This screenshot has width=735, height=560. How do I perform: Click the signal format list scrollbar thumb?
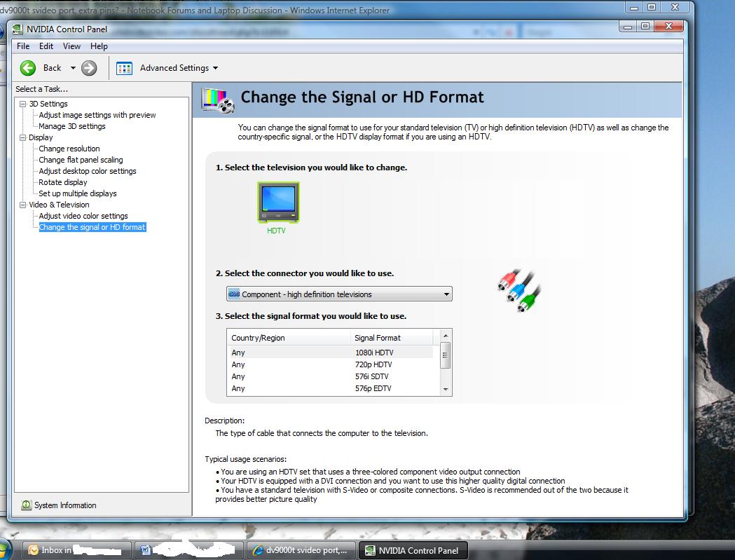click(446, 355)
